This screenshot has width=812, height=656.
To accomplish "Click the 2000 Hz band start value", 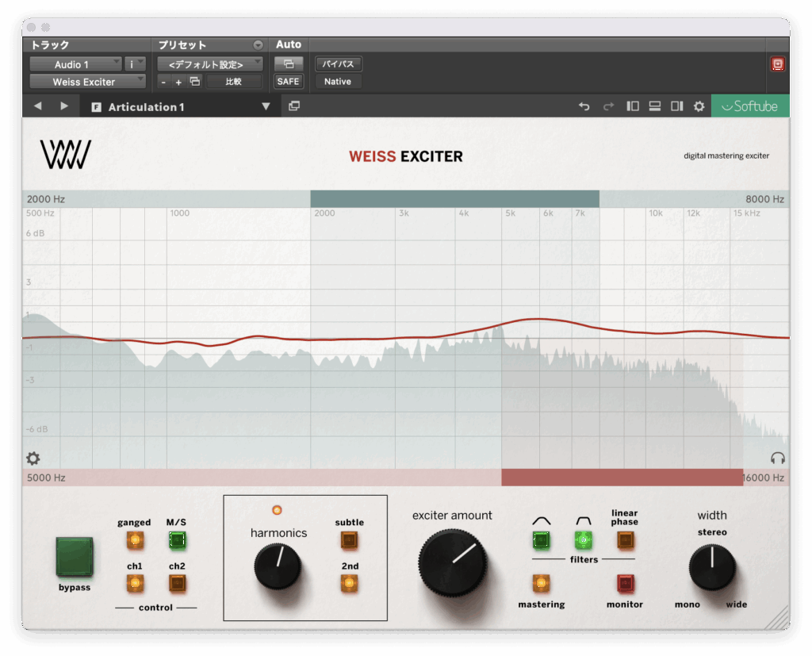I will (46, 199).
